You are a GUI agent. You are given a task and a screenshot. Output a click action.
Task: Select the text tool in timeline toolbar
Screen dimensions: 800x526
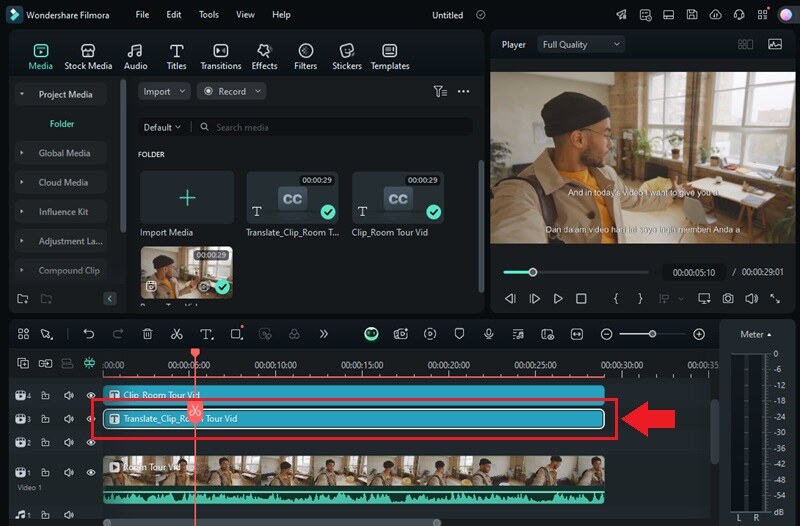(x=206, y=334)
